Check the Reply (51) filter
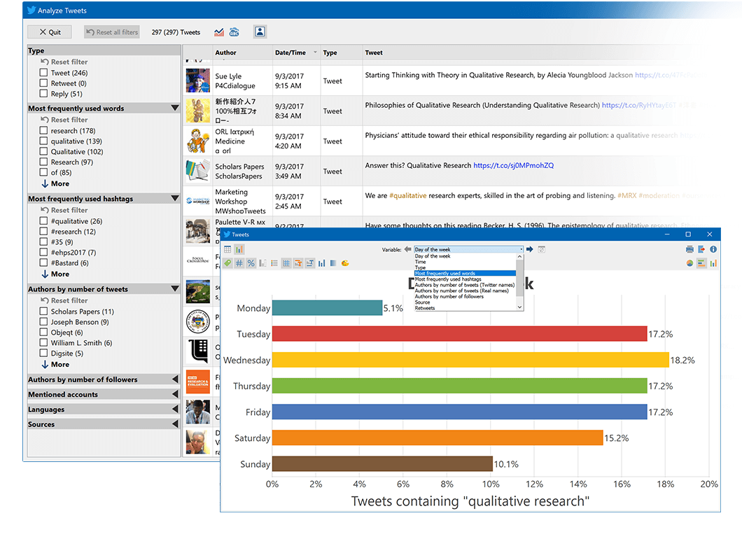Screen dimensions: 742x560 (x=43, y=93)
